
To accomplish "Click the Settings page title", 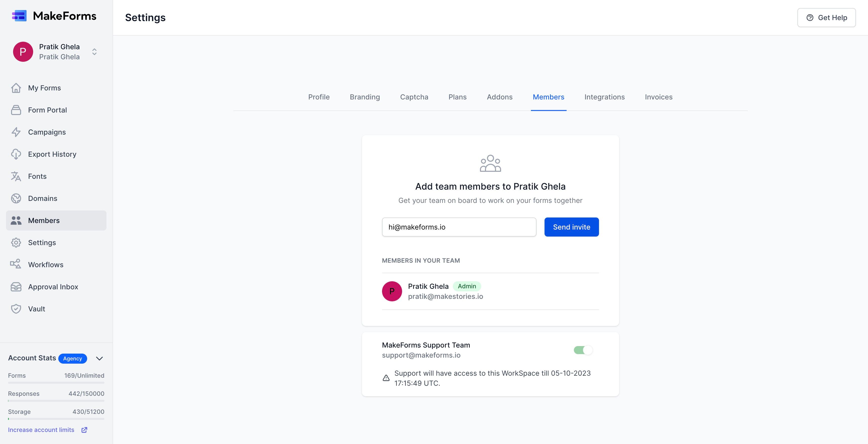I will pos(145,18).
